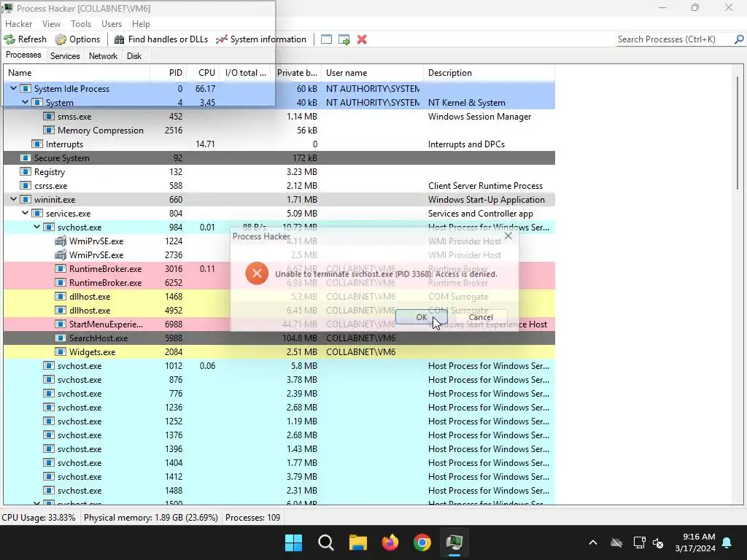Open the Help menu
Viewport: 747px width, 560px height.
pyautogui.click(x=141, y=24)
